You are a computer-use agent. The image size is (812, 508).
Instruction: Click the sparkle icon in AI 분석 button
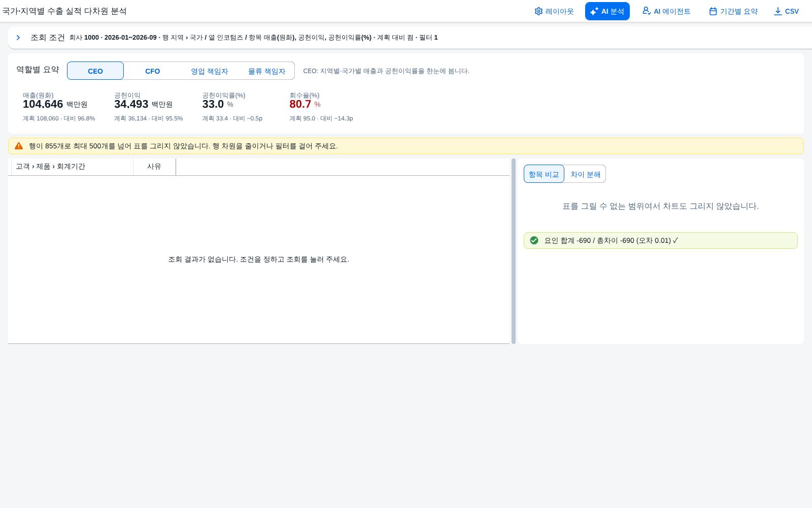[x=594, y=11]
